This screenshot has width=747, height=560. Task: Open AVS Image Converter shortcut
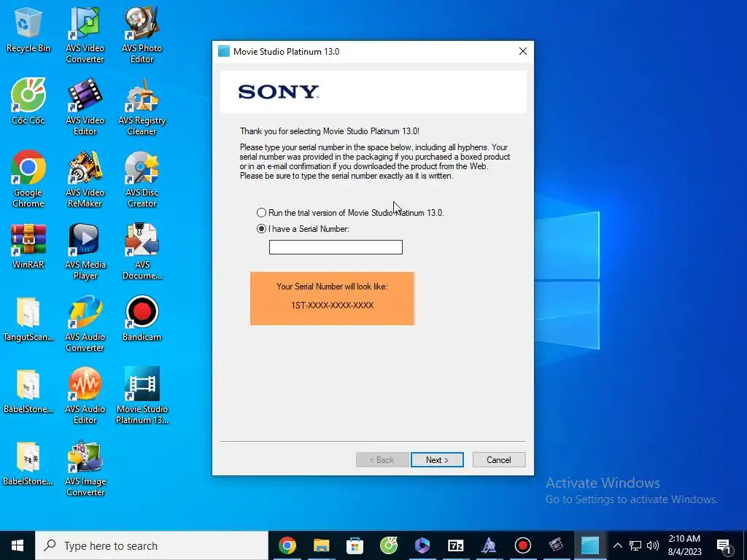(85, 468)
